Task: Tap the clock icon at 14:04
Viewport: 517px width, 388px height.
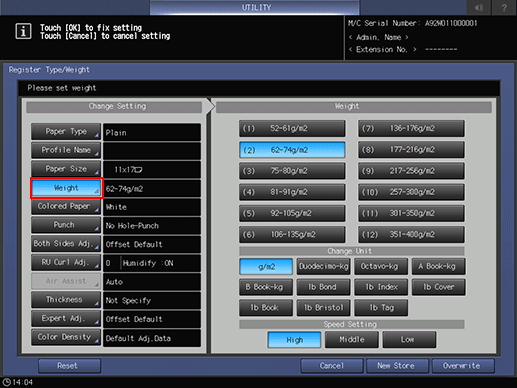Action: pyautogui.click(x=6, y=382)
